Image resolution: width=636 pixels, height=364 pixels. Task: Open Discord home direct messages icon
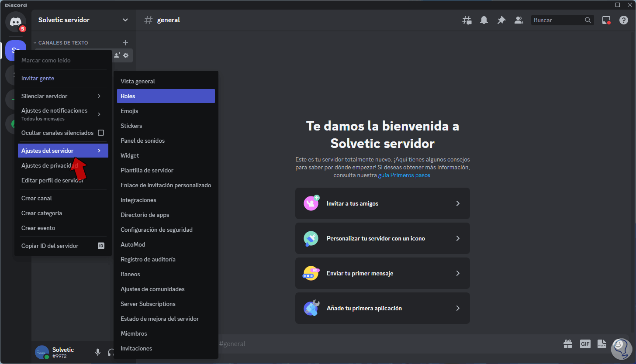(x=16, y=21)
